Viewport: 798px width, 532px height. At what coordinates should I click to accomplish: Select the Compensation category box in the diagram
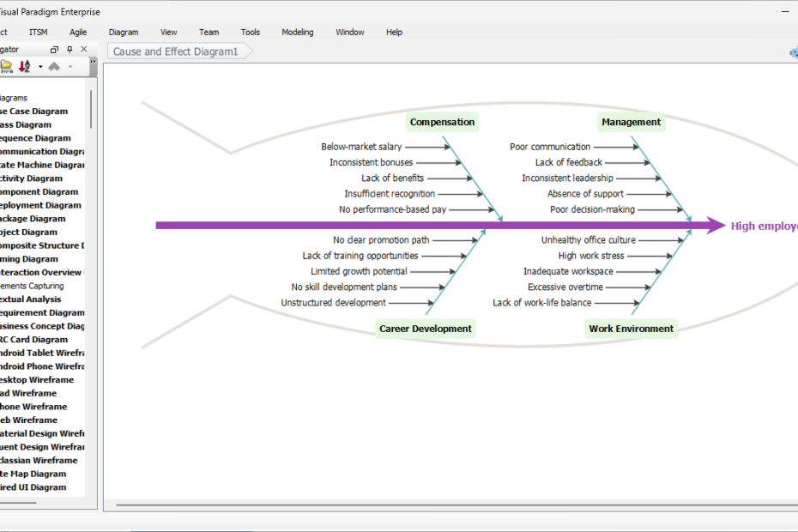coord(442,122)
